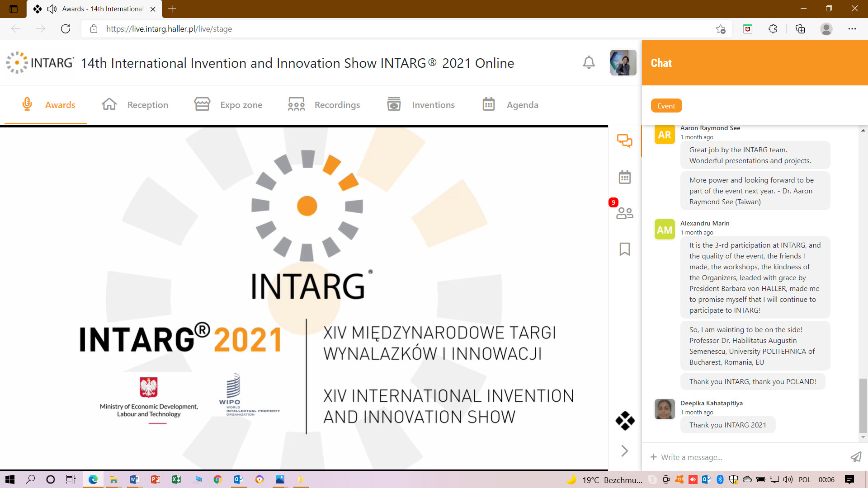Collapse the side panel with chevron arrow
Viewport: 868px width, 488px height.
(x=625, y=450)
